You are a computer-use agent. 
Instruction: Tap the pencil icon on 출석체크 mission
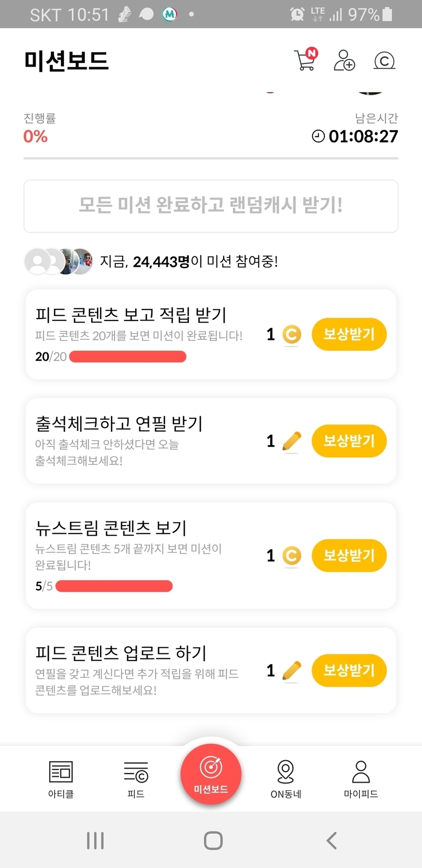(x=291, y=441)
